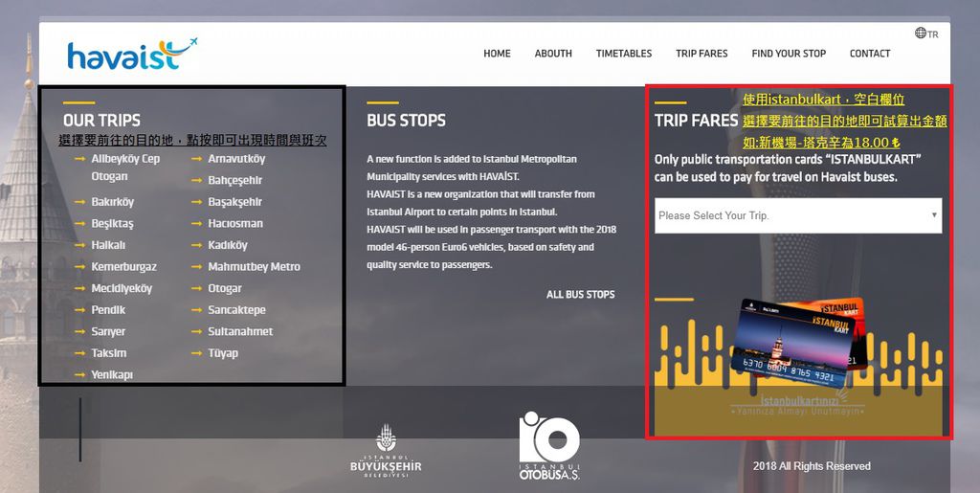Open the ALL BUS STOPS link

point(581,294)
